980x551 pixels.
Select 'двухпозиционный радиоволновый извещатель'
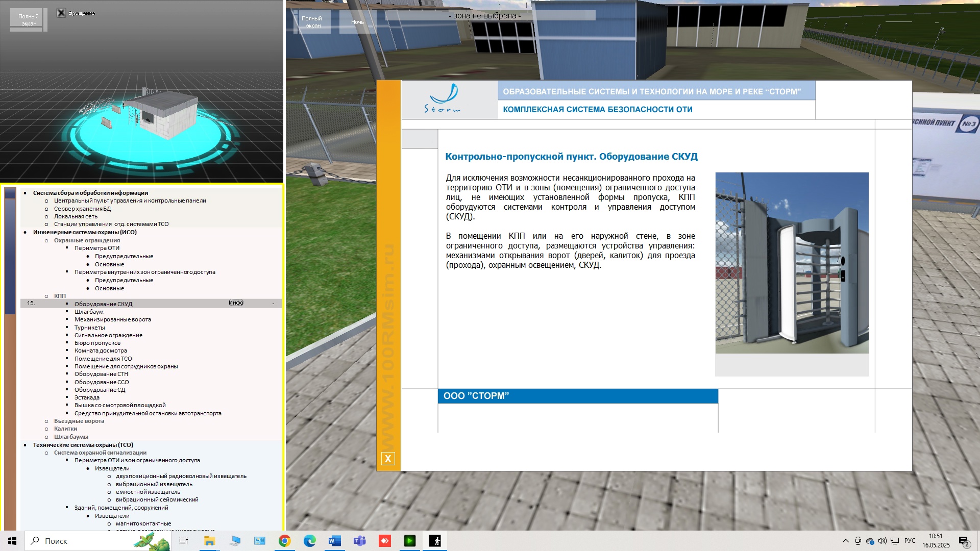(x=181, y=476)
